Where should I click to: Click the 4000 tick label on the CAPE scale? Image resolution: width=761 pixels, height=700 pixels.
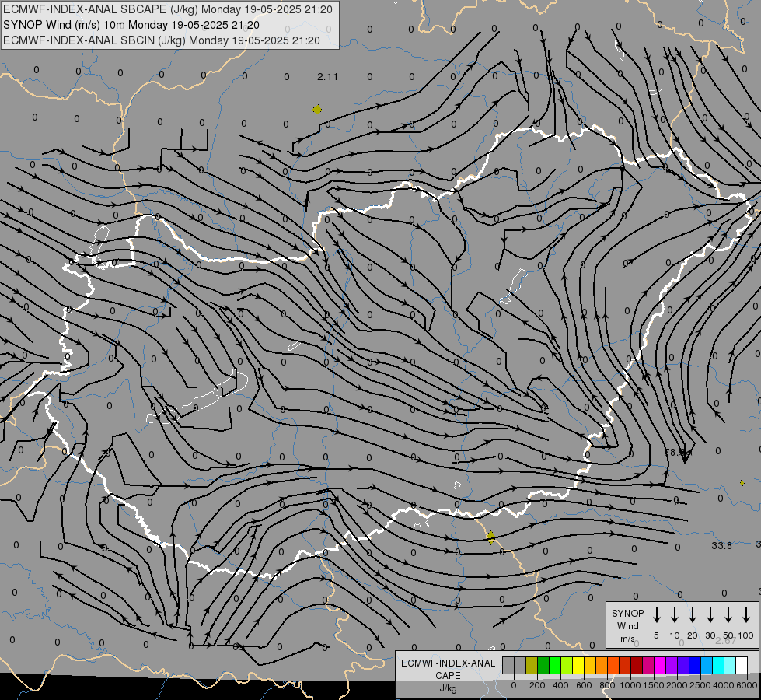pos(724,685)
